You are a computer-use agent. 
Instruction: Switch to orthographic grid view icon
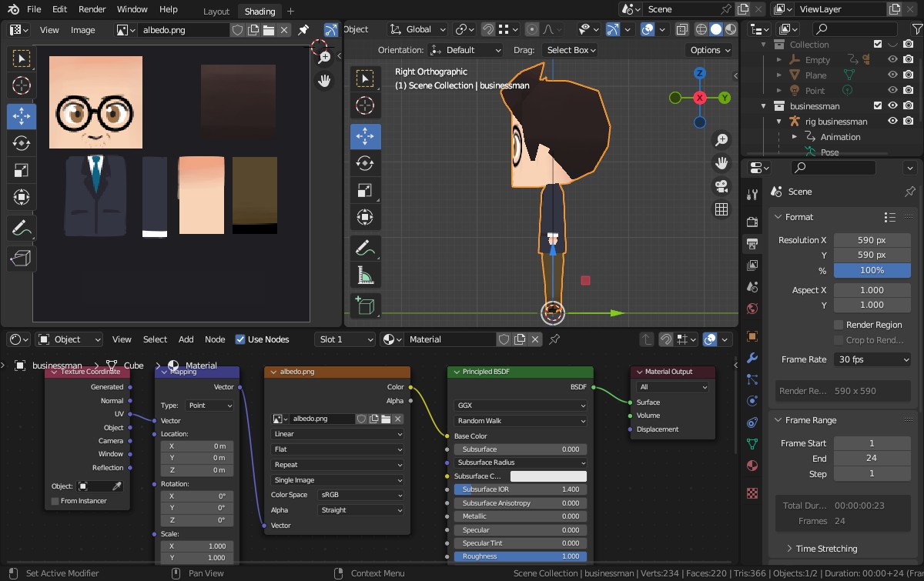click(721, 209)
